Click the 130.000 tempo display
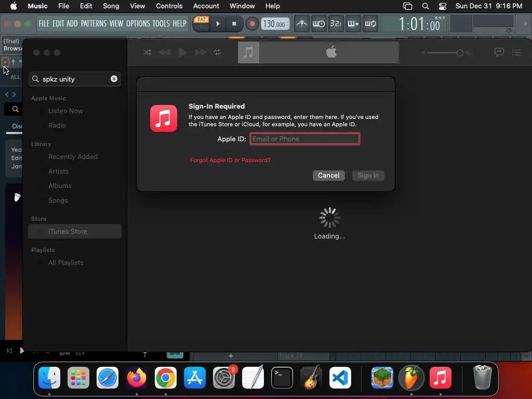532x399 pixels. click(x=275, y=24)
